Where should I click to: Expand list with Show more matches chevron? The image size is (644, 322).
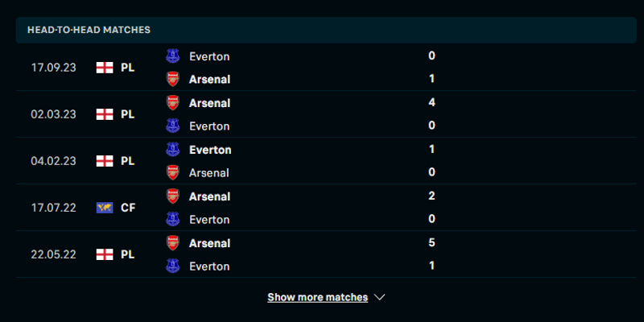coord(380,297)
